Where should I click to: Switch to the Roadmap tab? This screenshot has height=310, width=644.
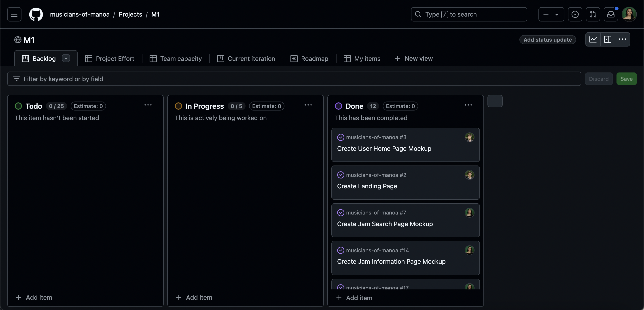309,59
